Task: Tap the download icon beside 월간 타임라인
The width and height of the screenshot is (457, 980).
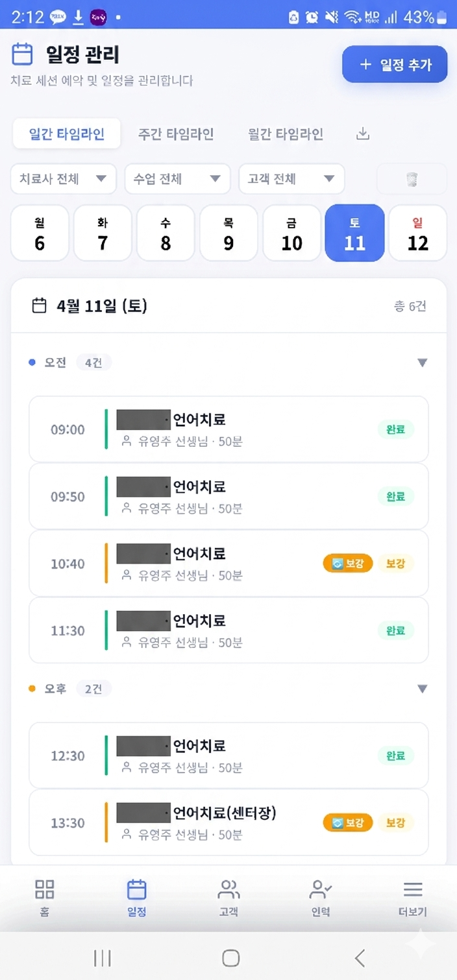Action: click(363, 134)
